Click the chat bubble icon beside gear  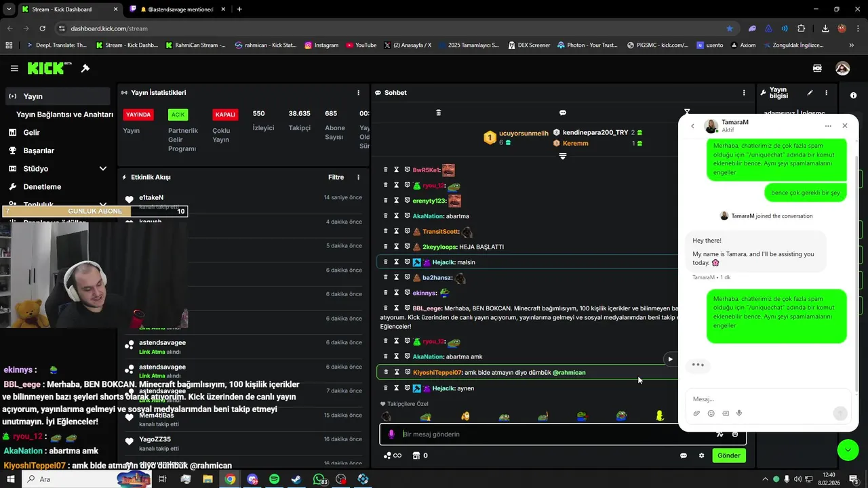coord(684,455)
